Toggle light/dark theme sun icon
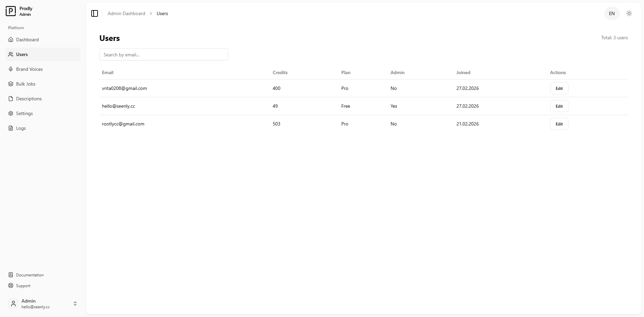This screenshot has height=317, width=644. pyautogui.click(x=629, y=13)
